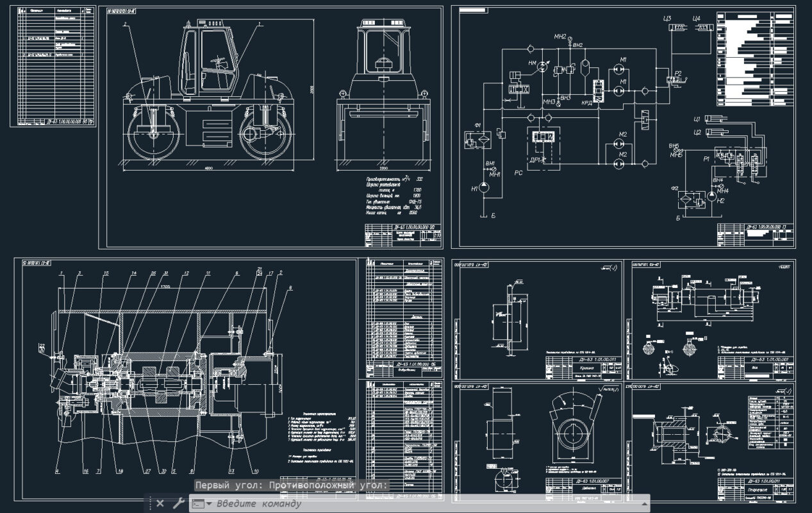Select the НМ variable pump symbol
This screenshot has height=513, width=812.
[x=542, y=66]
